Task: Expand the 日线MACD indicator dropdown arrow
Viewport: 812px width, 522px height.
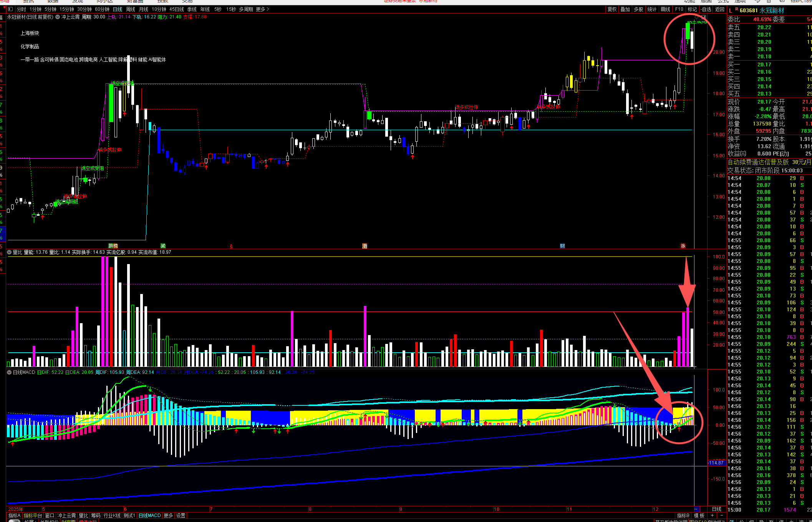Action: [9, 372]
